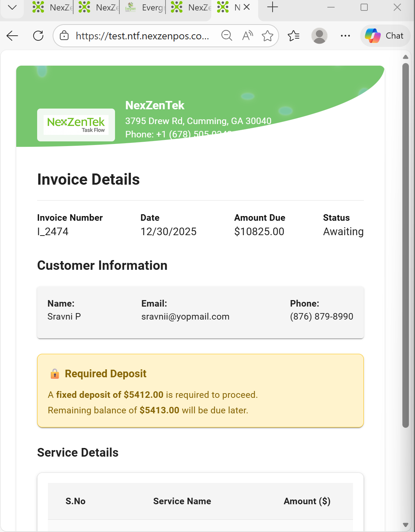
Task: Close the active browser tab
Action: [x=247, y=7]
